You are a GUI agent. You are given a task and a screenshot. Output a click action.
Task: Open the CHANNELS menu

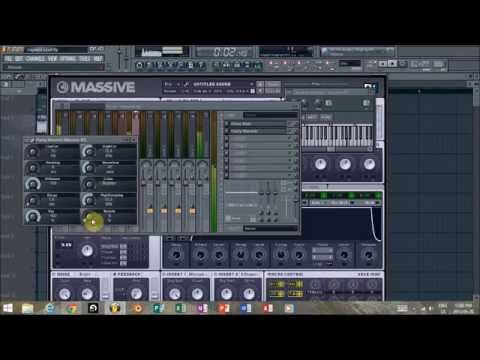[35, 59]
